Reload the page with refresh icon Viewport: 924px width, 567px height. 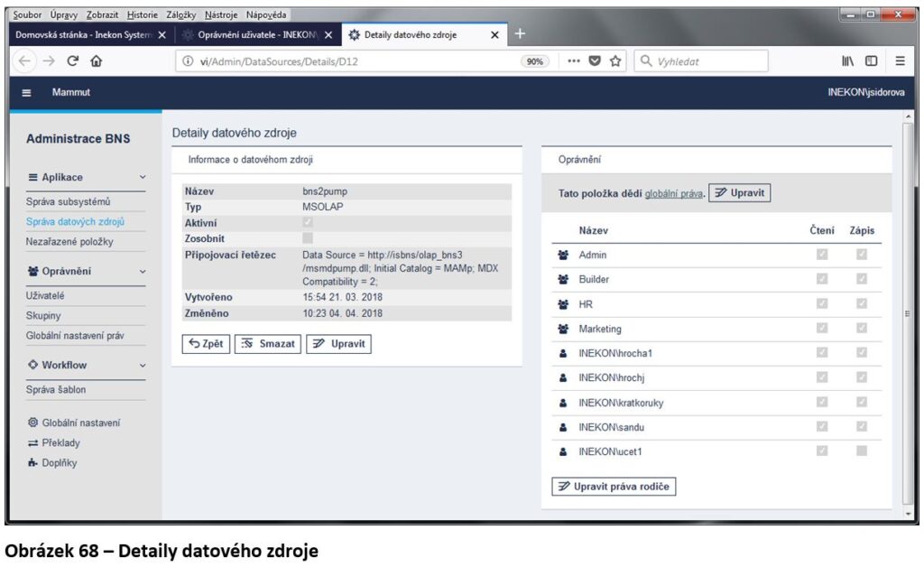click(x=72, y=60)
